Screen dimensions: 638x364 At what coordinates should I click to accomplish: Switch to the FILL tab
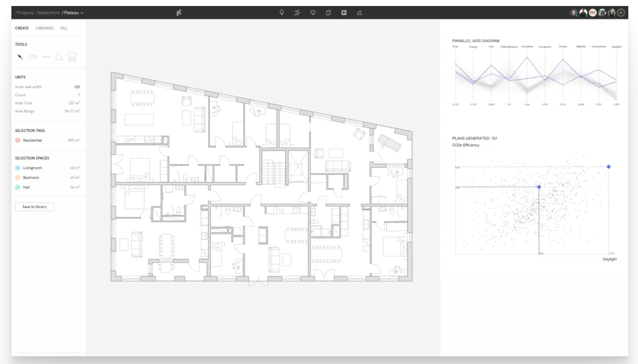[64, 28]
